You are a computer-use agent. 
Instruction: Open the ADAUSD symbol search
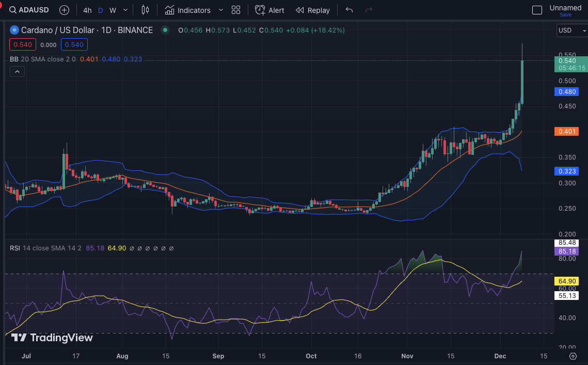point(31,10)
